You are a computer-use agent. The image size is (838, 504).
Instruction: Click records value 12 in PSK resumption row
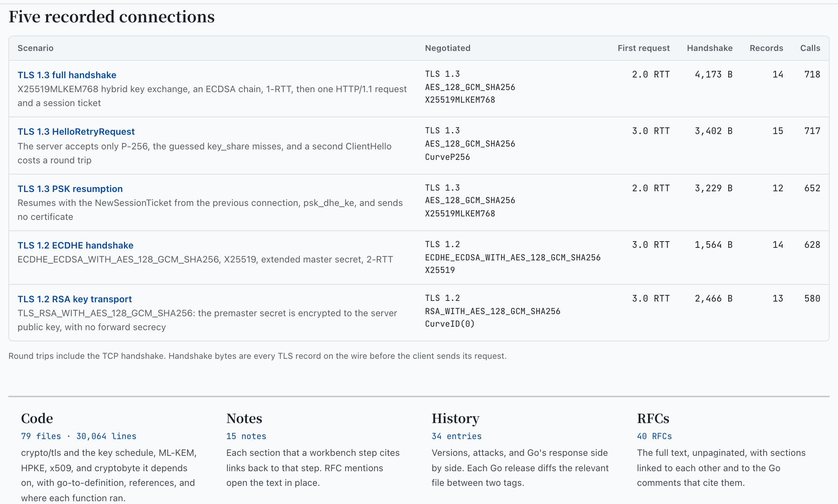click(x=778, y=188)
